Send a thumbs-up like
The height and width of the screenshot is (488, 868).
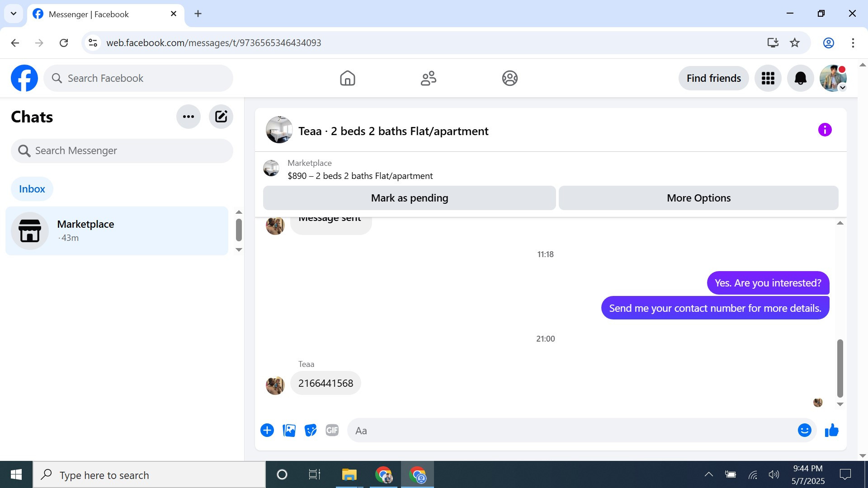click(831, 431)
